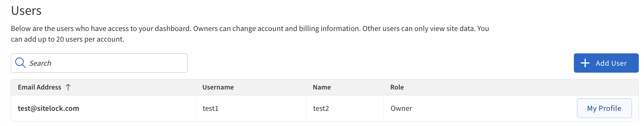Click the Username column header

[x=218, y=87]
